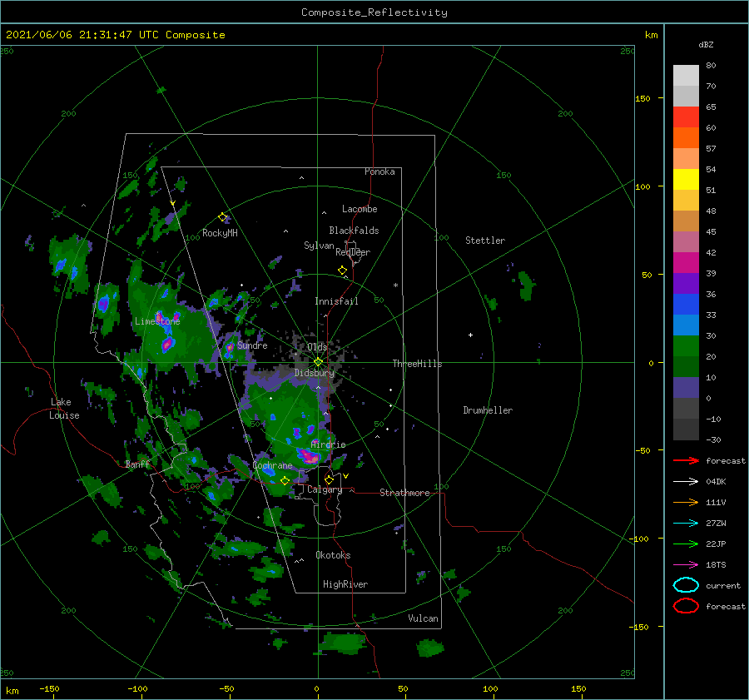Click the green 22JP arrow icon

(686, 544)
